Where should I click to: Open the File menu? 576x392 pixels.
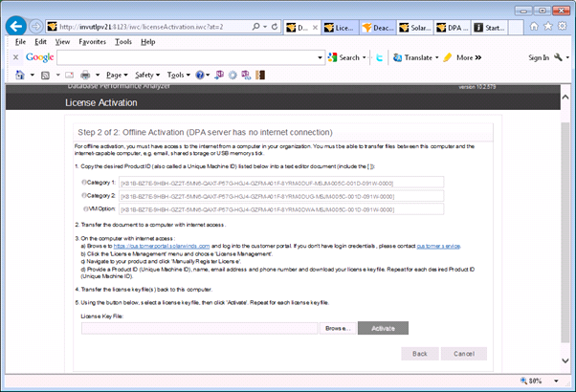[x=20, y=42]
